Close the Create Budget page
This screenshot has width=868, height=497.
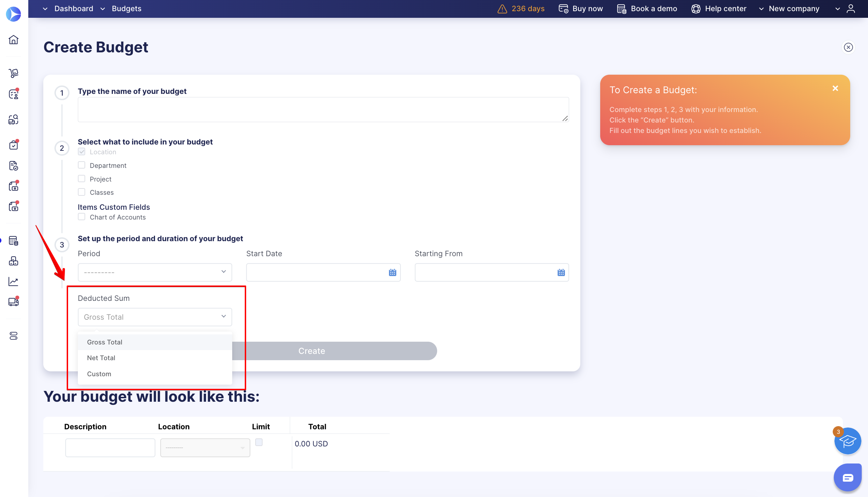tap(848, 47)
